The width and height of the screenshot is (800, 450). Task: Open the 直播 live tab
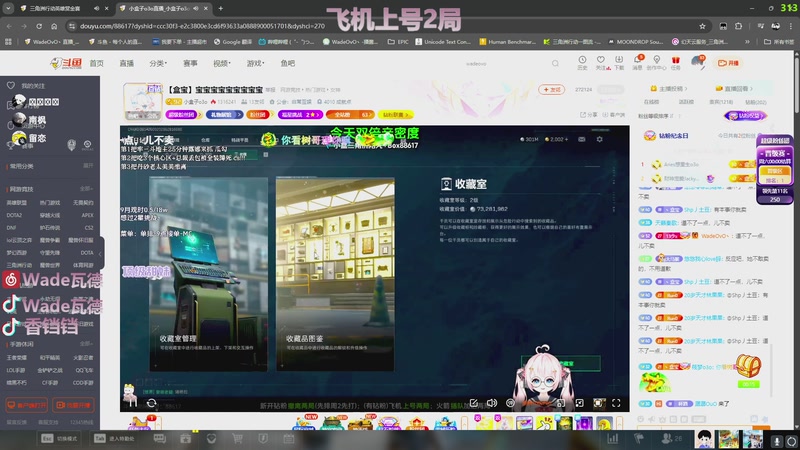pyautogui.click(x=127, y=63)
